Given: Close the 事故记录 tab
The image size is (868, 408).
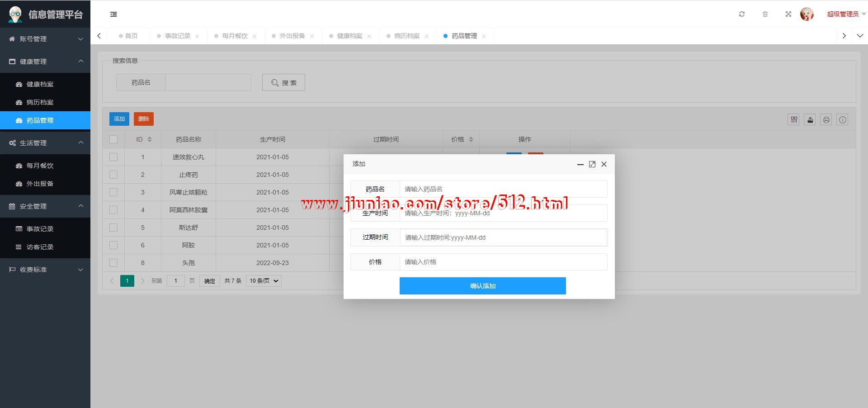Looking at the screenshot, I should (197, 36).
